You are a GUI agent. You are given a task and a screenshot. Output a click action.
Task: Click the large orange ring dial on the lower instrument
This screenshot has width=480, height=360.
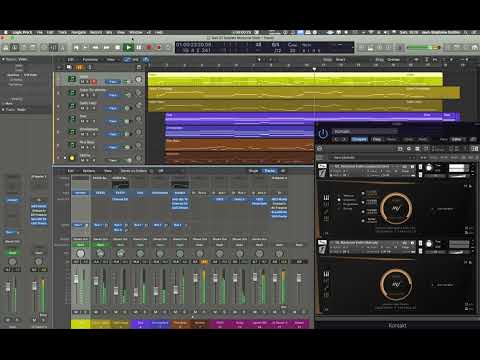[396, 284]
